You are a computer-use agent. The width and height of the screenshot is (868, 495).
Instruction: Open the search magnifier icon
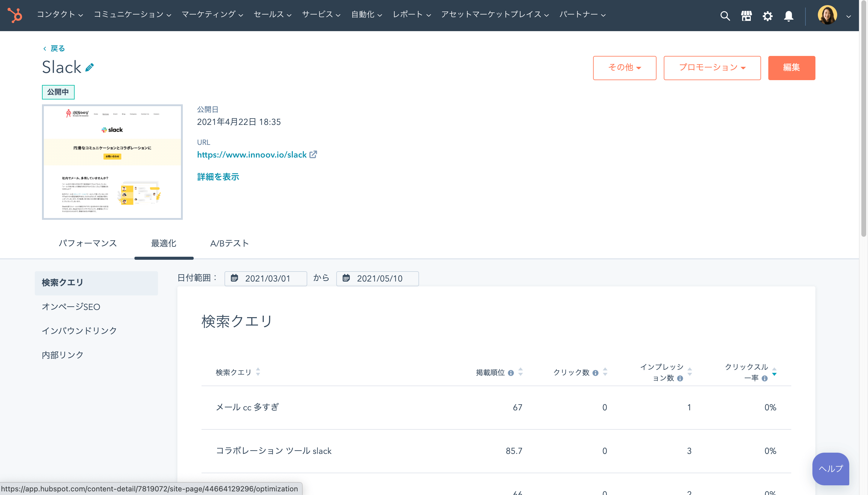725,16
